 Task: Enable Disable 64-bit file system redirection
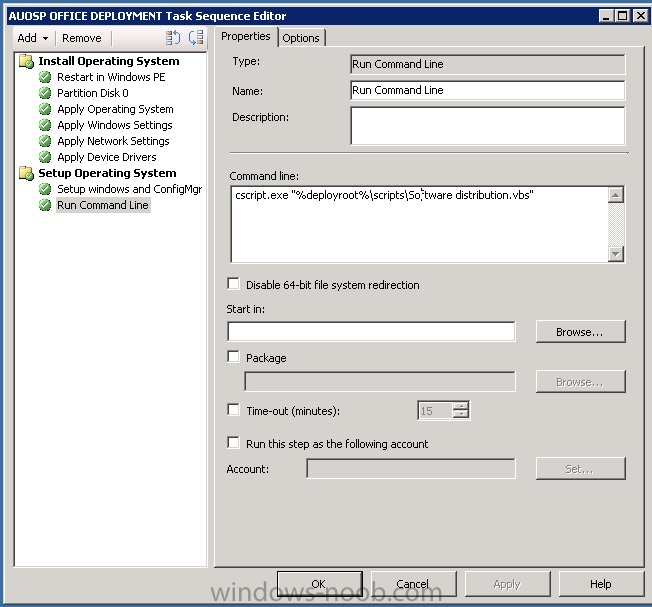pyautogui.click(x=234, y=284)
